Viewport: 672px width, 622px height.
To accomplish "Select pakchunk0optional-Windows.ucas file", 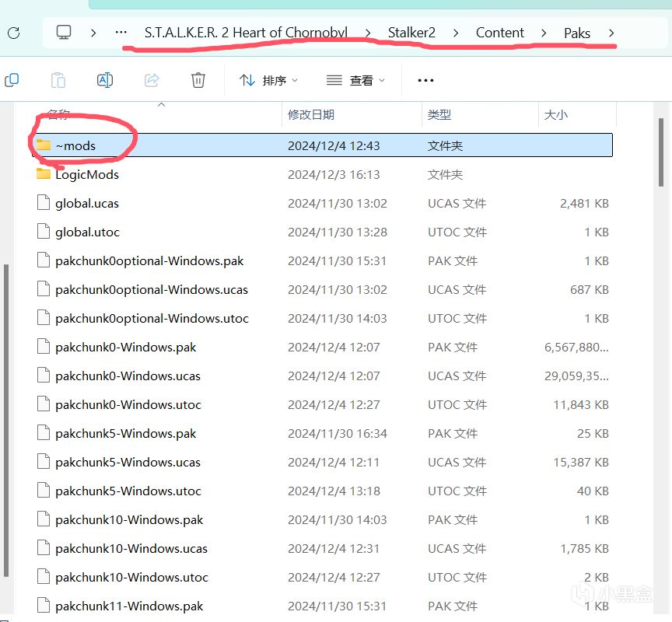I will click(x=322, y=289).
